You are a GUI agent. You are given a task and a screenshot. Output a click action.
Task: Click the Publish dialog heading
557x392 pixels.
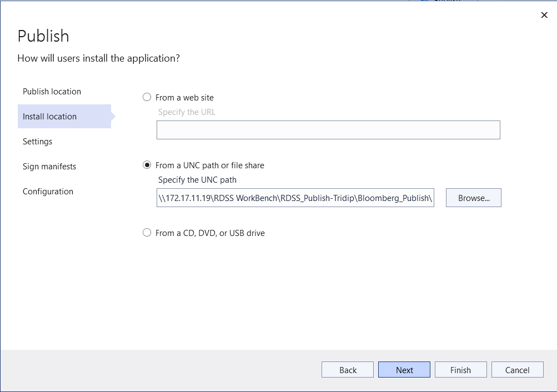tap(43, 36)
